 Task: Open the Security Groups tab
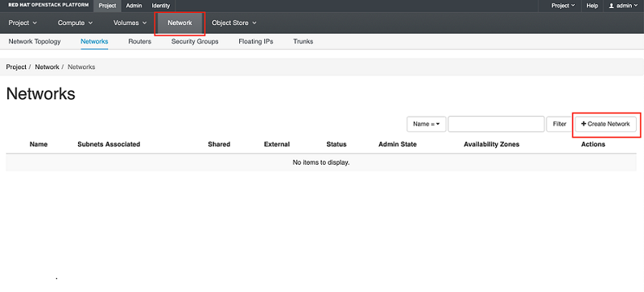tap(195, 42)
